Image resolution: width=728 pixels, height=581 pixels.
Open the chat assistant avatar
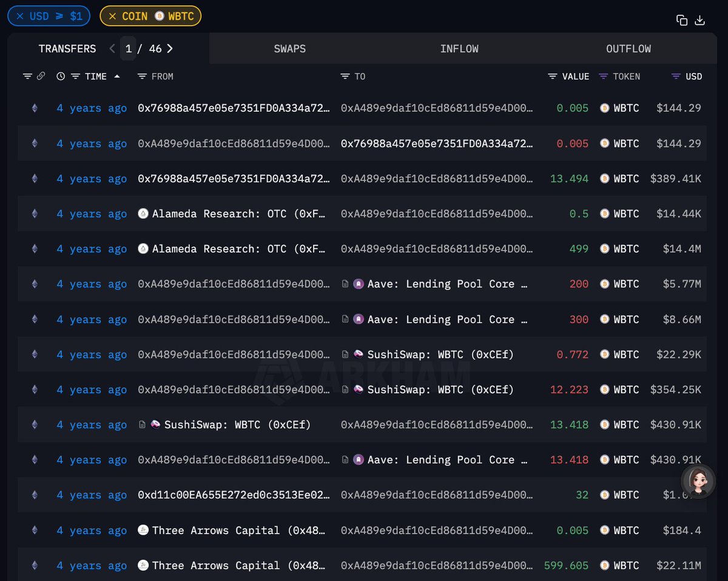[x=698, y=481]
